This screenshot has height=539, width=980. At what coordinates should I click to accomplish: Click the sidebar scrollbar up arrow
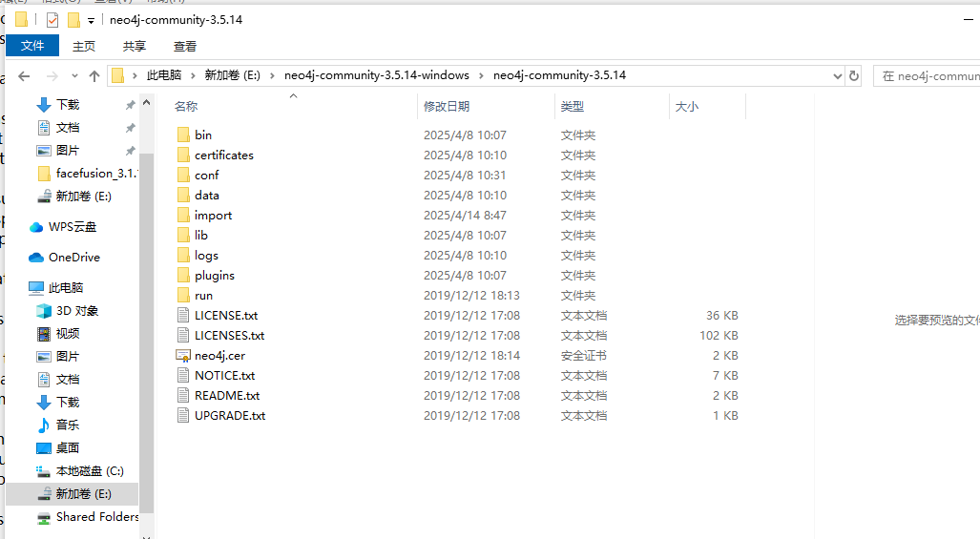[x=146, y=102]
